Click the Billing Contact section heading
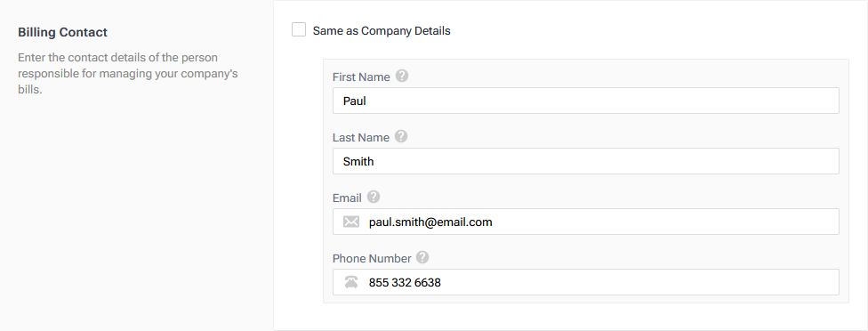 62,32
